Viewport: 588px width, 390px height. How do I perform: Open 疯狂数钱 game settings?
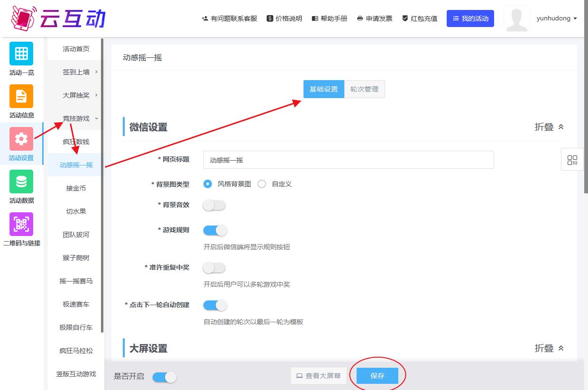click(x=75, y=142)
